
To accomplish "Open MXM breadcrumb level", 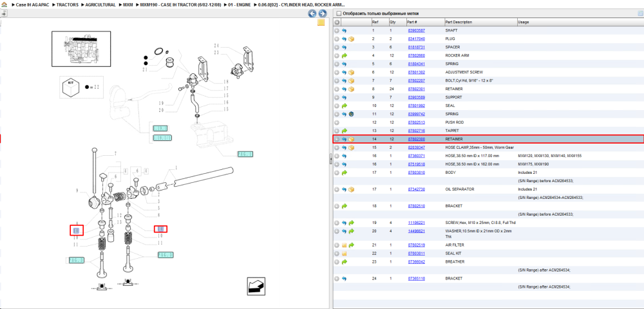I will pos(128,5).
